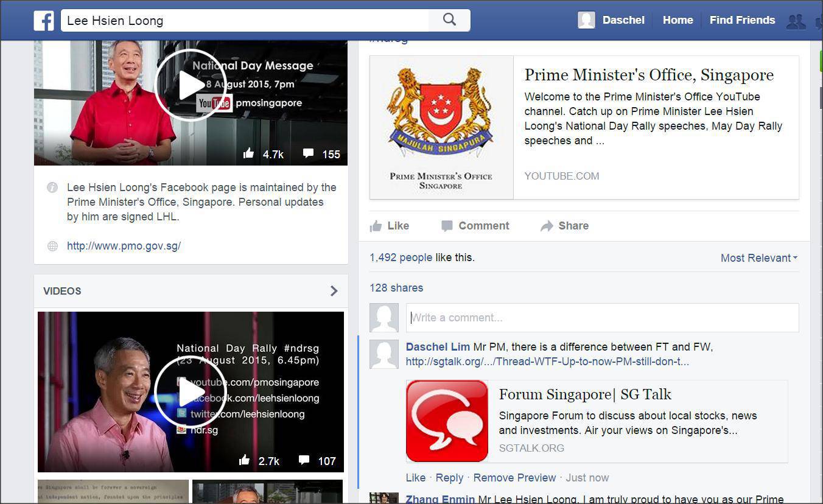Open the SG Talk red speech bubble thumbnail
Image resolution: width=823 pixels, height=504 pixels.
tap(447, 421)
